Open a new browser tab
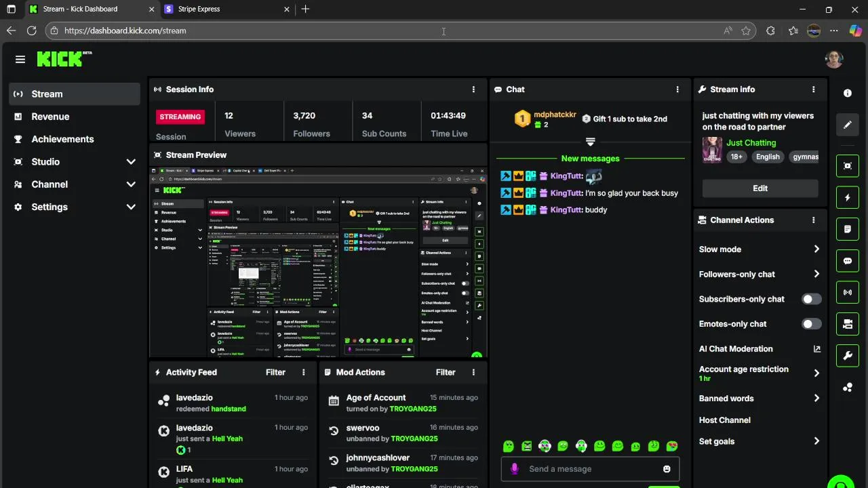Viewport: 868px width, 488px height. 305,9
